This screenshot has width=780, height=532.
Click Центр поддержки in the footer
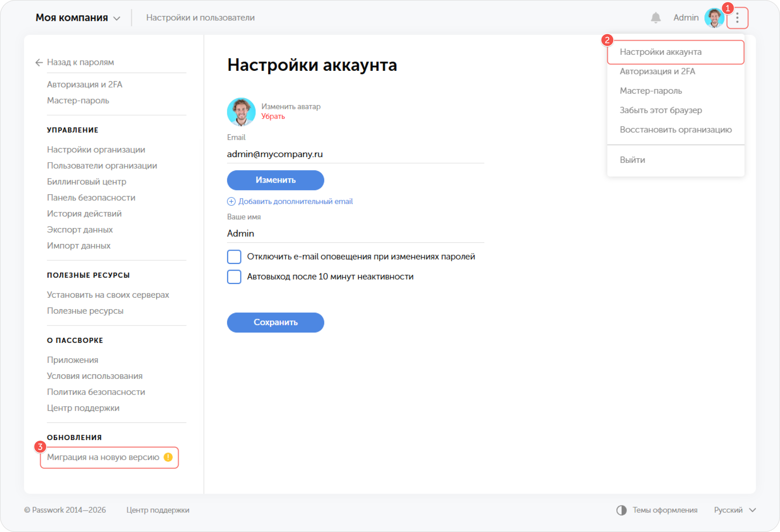[158, 510]
